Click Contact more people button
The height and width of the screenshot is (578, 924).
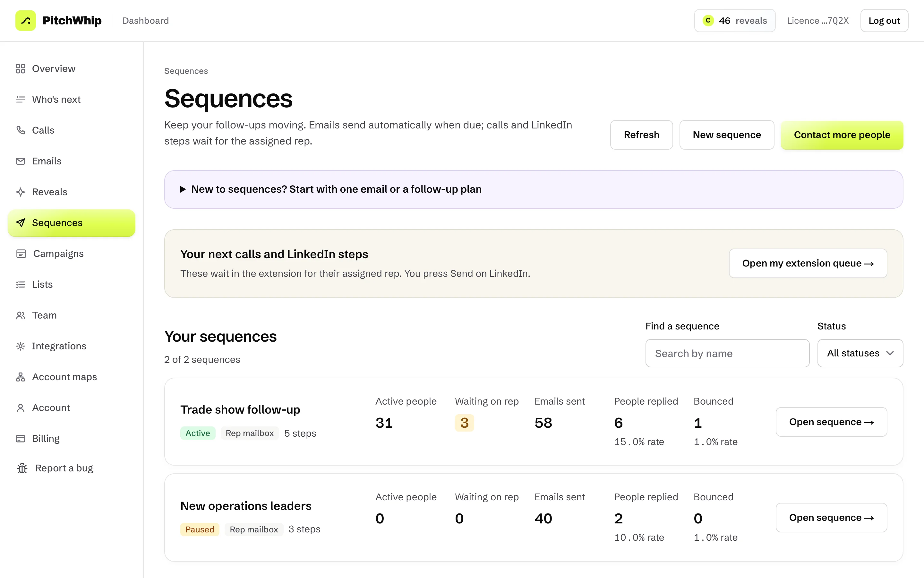[x=842, y=135]
